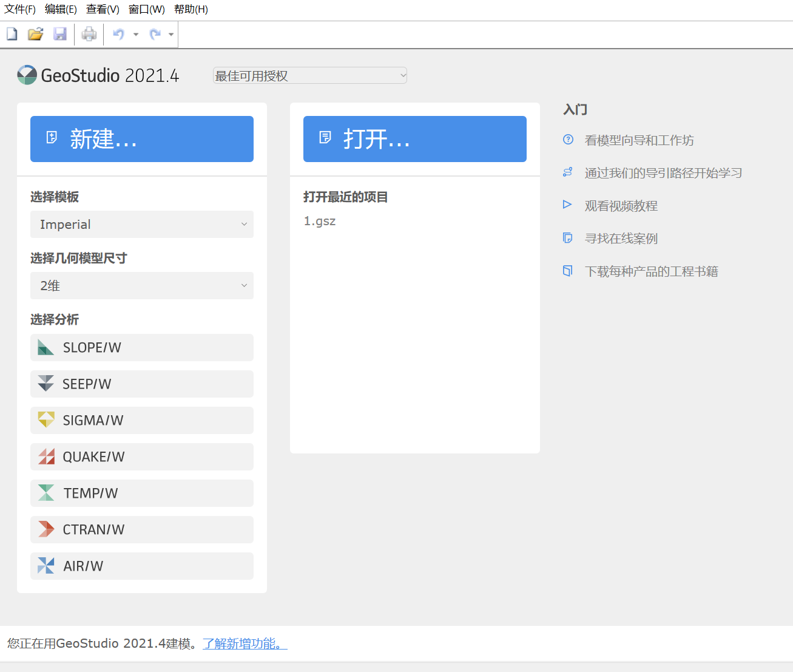This screenshot has width=793, height=672.
Task: Open the 编辑(E) menu
Action: 61,9
